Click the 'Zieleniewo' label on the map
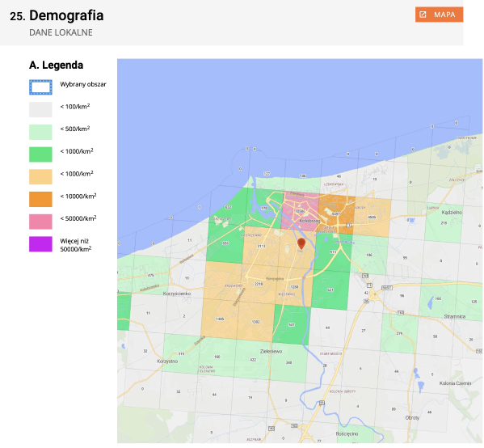 click(271, 351)
